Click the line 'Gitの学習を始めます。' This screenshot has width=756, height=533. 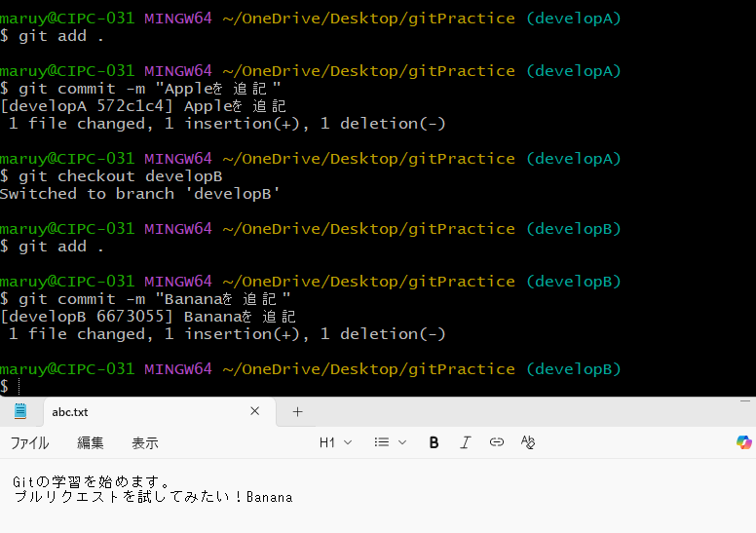click(93, 481)
